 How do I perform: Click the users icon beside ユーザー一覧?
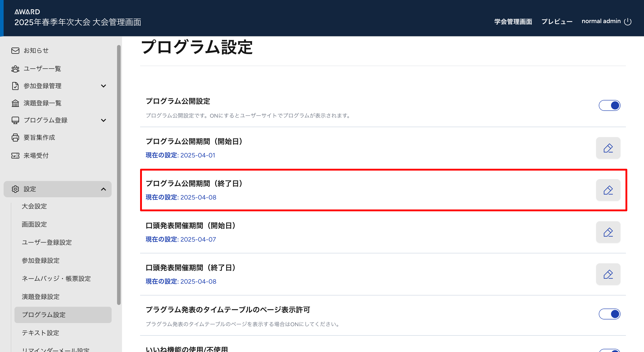(15, 69)
